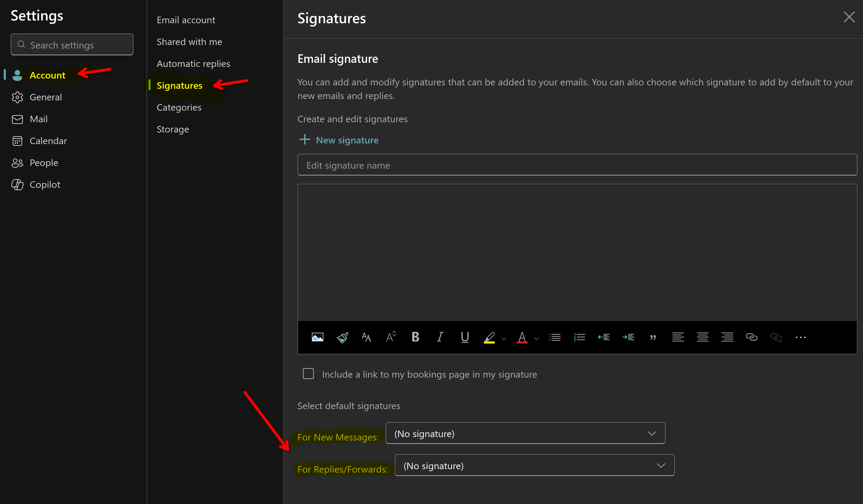863x504 pixels.
Task: Toggle Bold formatting in signature editor
Action: [415, 337]
